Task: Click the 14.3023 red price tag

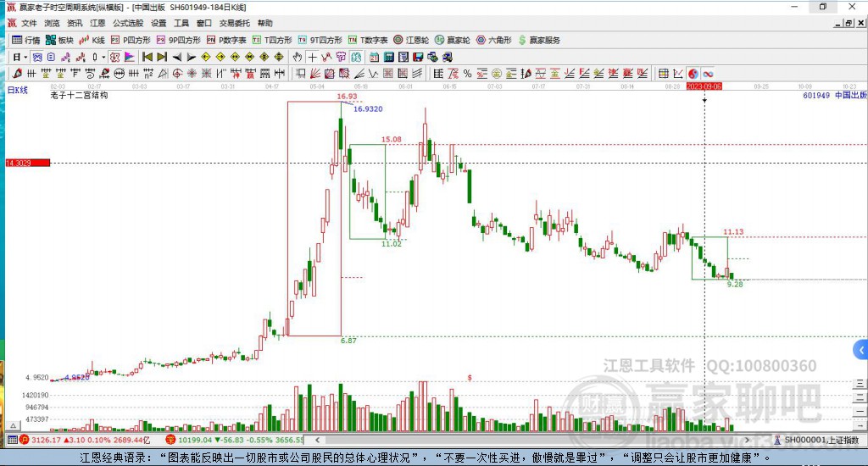Action: [28, 163]
